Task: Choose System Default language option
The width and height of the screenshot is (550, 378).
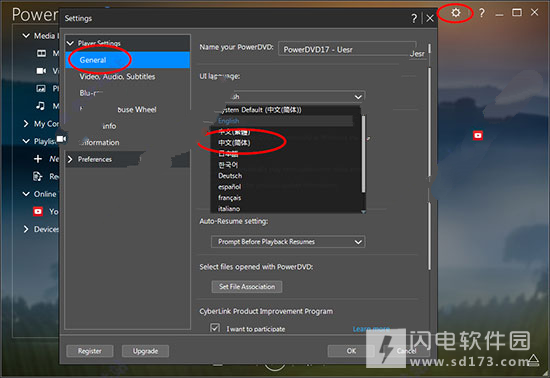Action: click(260, 110)
